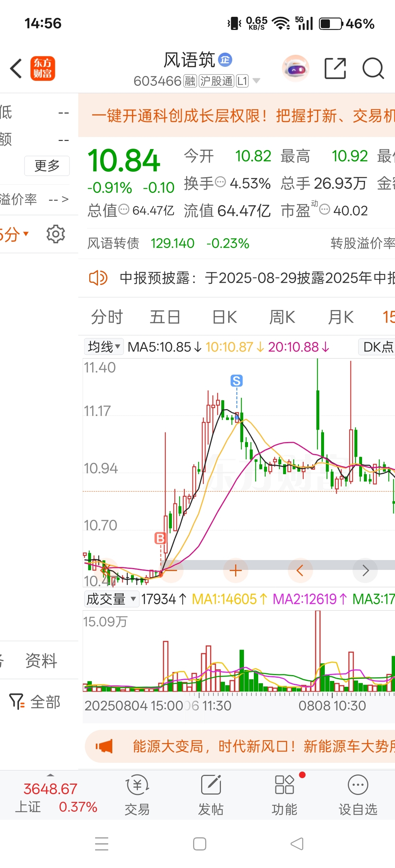
Task: Open the search magnifier icon
Action: (x=373, y=68)
